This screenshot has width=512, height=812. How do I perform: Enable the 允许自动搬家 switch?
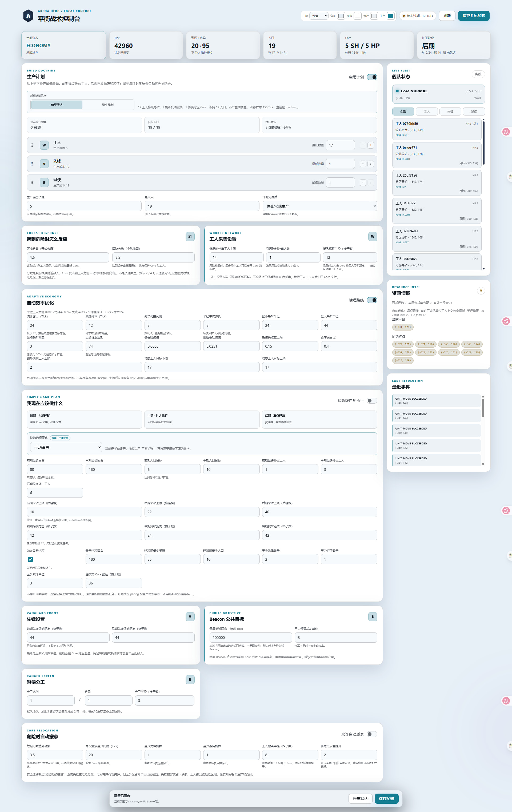pos(372,734)
